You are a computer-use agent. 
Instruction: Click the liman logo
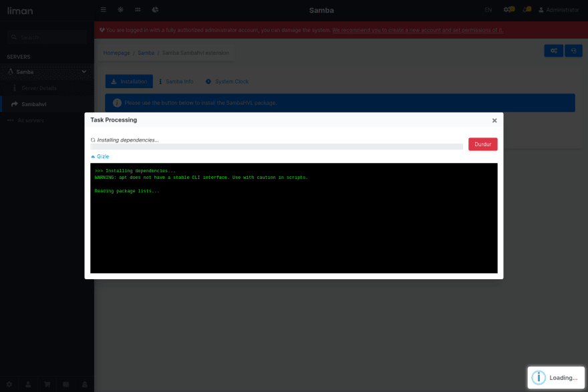20,11
